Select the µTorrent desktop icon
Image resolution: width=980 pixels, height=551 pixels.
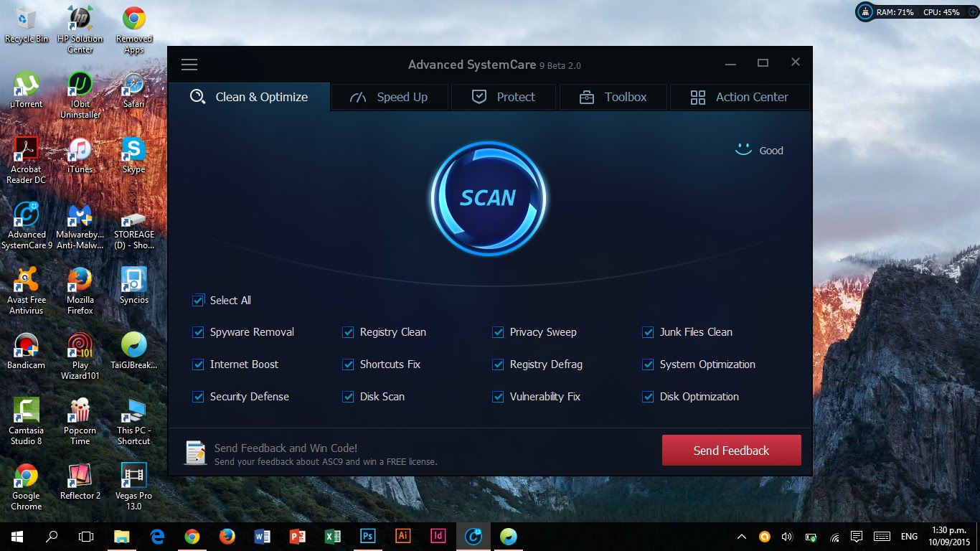click(x=27, y=90)
